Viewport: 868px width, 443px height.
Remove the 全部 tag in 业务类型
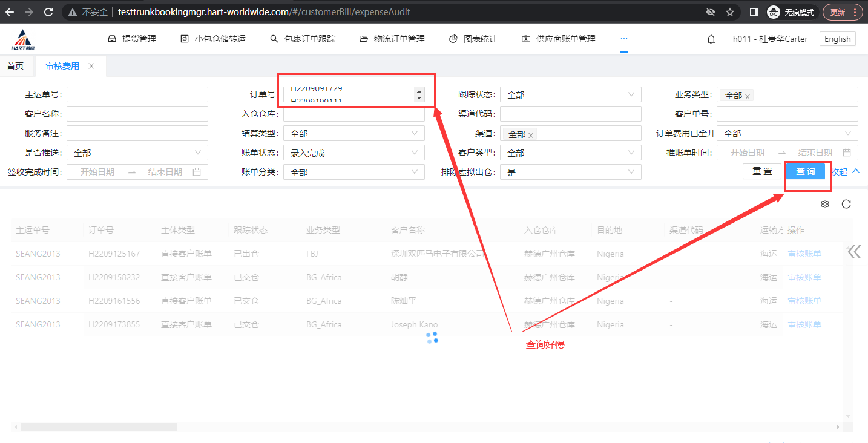pyautogui.click(x=748, y=96)
